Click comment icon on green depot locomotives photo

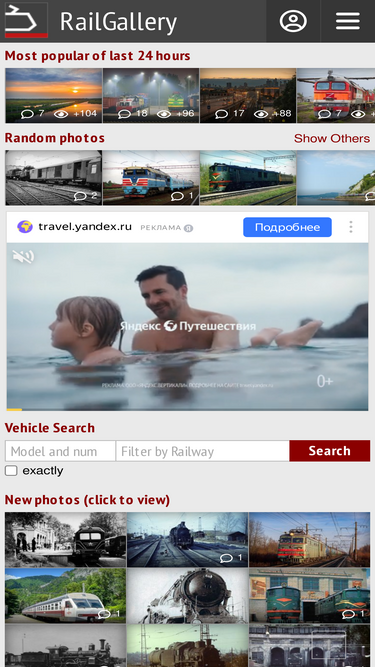[x=349, y=614]
